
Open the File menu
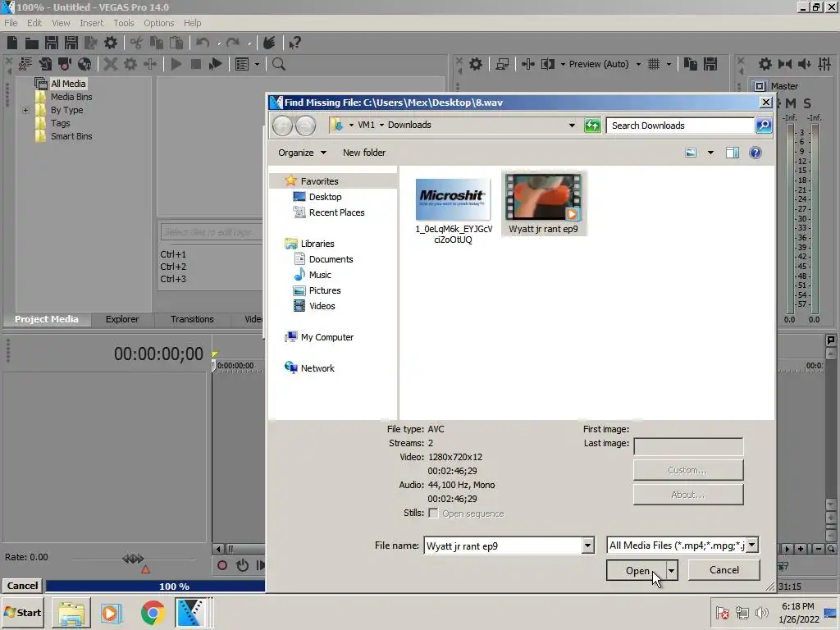(11, 23)
